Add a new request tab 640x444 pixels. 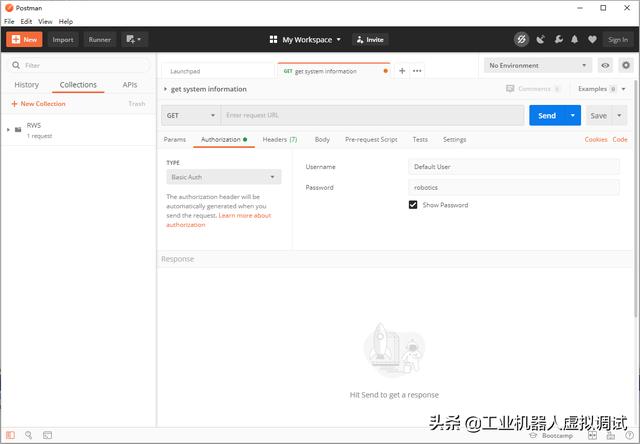(x=402, y=71)
